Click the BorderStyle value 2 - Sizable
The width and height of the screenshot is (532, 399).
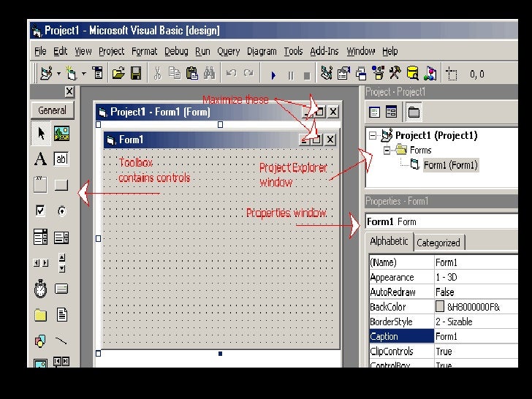tap(455, 322)
